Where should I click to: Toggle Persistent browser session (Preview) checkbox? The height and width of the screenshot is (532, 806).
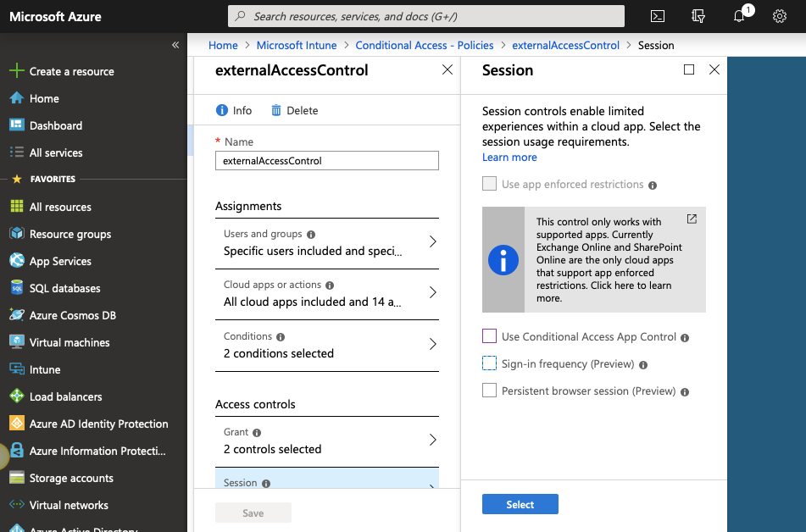coord(489,391)
